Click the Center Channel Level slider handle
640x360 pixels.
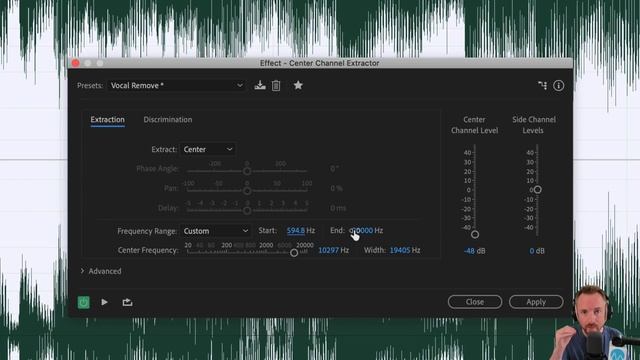[x=475, y=235]
